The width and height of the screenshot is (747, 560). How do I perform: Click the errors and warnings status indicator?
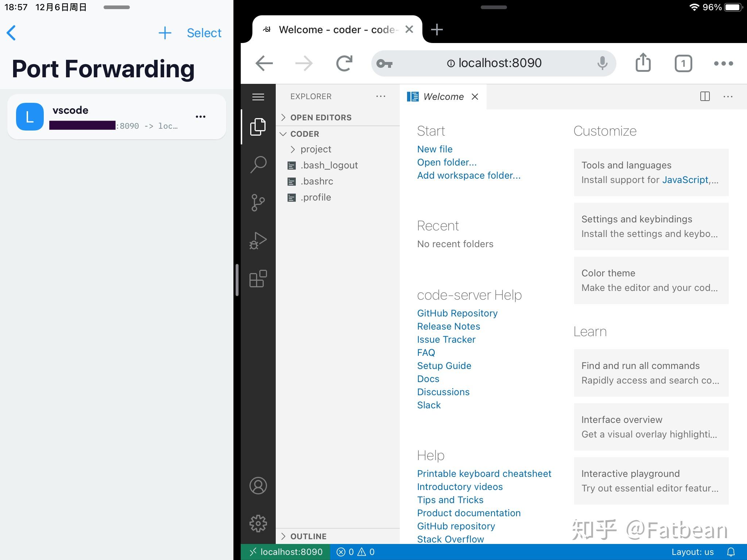(x=356, y=552)
